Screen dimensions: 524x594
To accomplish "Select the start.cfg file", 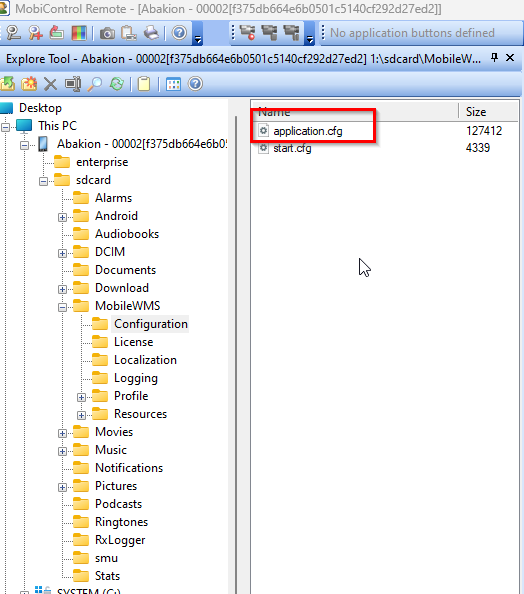I will coord(292,148).
